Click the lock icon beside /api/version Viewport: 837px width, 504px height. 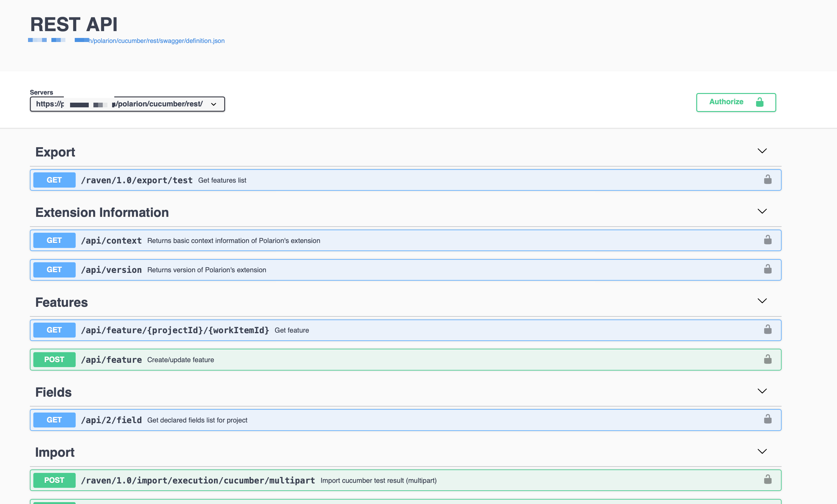[768, 269]
